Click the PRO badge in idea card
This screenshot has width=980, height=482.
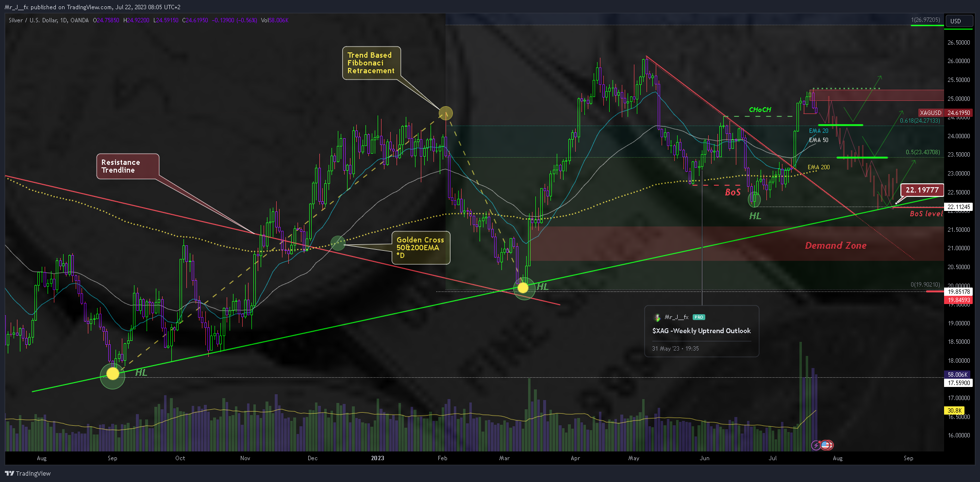point(698,317)
